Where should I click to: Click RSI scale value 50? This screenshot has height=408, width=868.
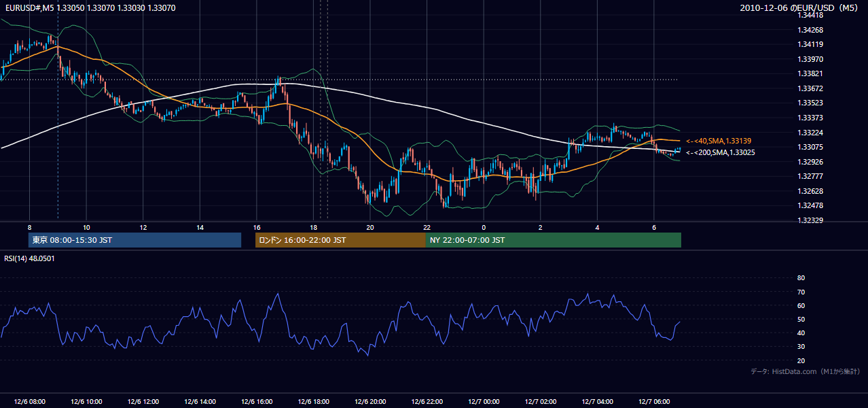coord(801,319)
